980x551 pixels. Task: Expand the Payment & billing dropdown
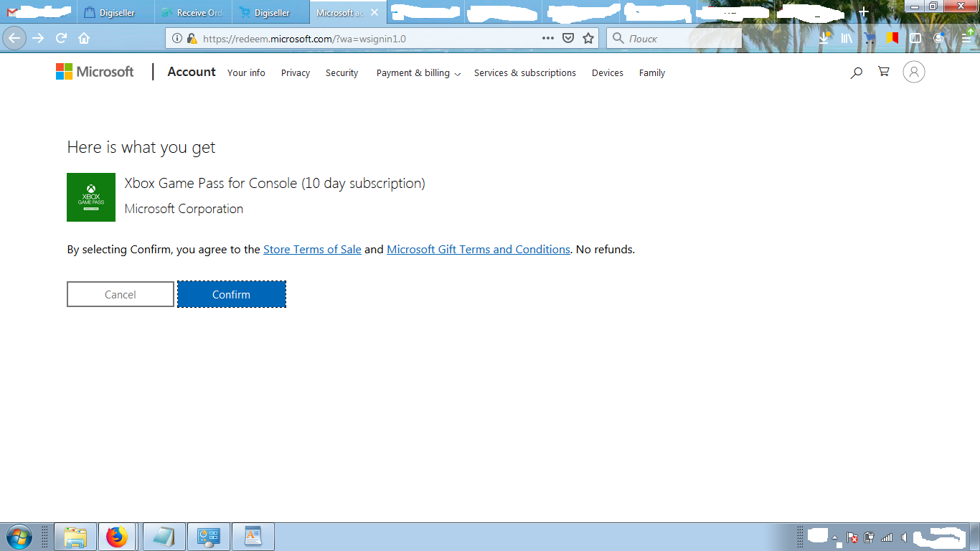418,73
